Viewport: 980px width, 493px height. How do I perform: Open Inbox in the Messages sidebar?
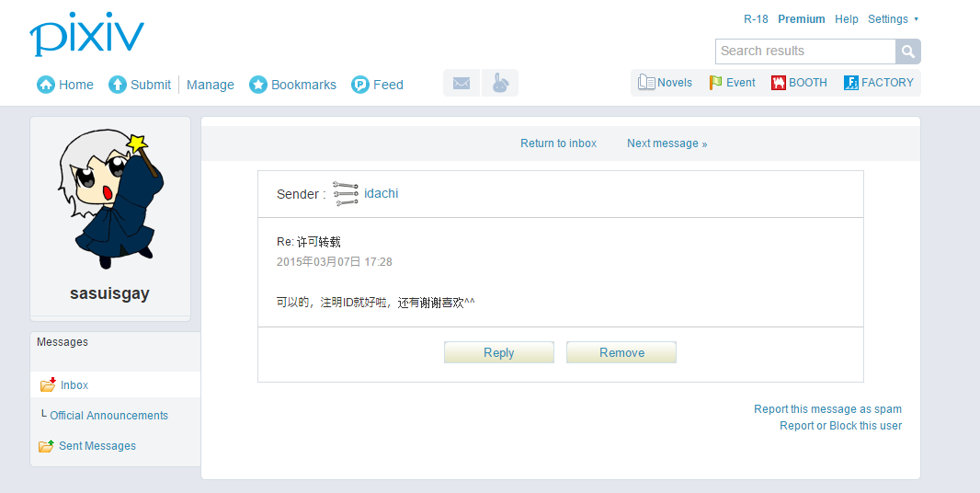(74, 384)
